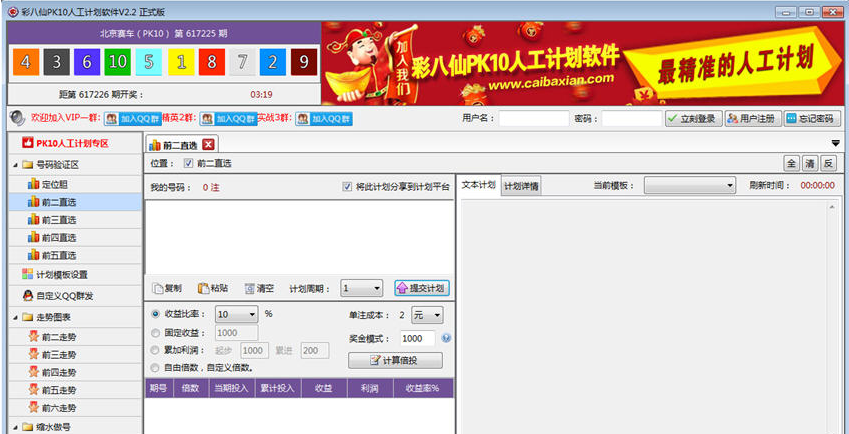
Task: Click the 反 invert button
Action: pyautogui.click(x=828, y=163)
